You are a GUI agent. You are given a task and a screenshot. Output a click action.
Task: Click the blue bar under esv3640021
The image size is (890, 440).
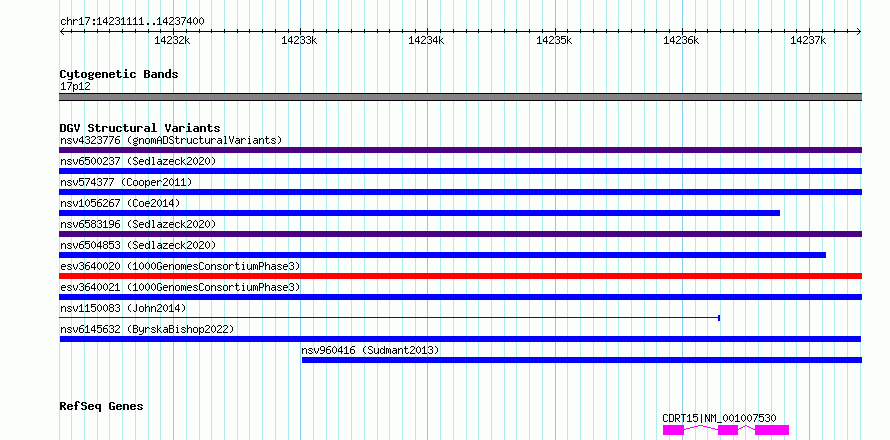460,297
